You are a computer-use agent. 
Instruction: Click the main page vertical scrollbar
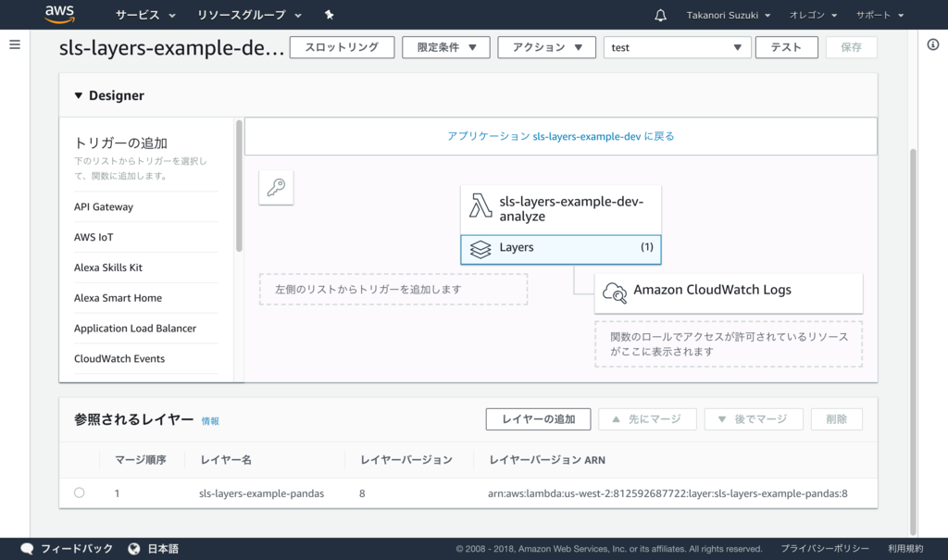[x=913, y=342]
